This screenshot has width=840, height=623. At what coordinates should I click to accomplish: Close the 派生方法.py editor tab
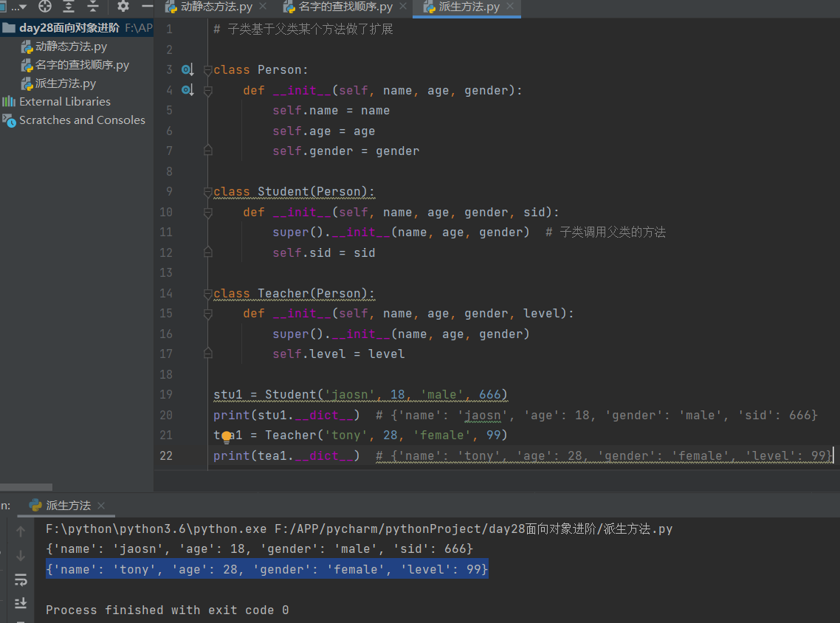510,7
